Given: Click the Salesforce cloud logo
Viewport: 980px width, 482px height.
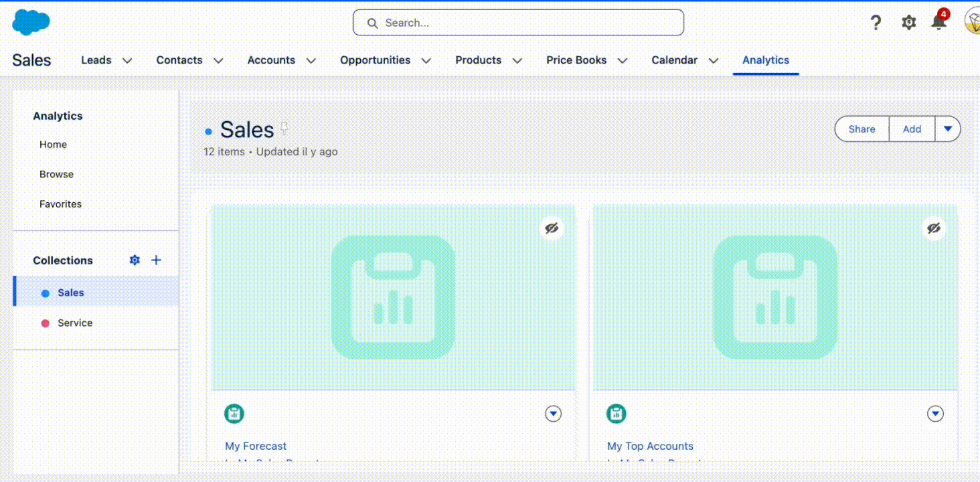Looking at the screenshot, I should [x=31, y=23].
